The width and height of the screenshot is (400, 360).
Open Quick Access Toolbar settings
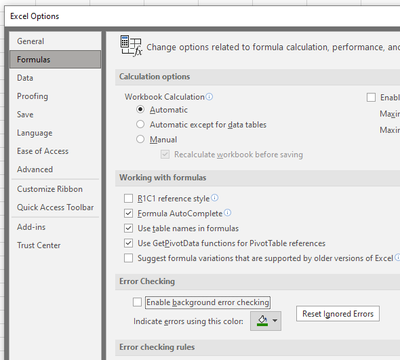pos(55,207)
